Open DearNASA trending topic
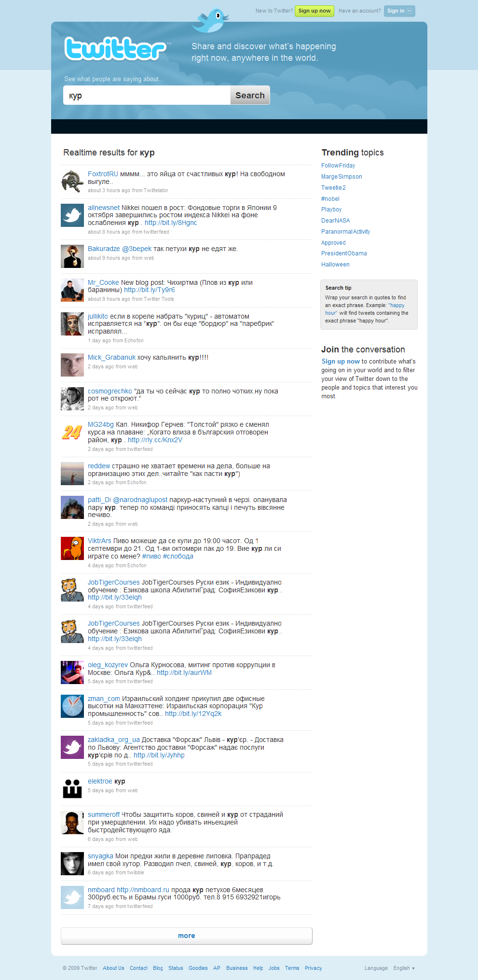This screenshot has height=980, width=478. coord(336,221)
